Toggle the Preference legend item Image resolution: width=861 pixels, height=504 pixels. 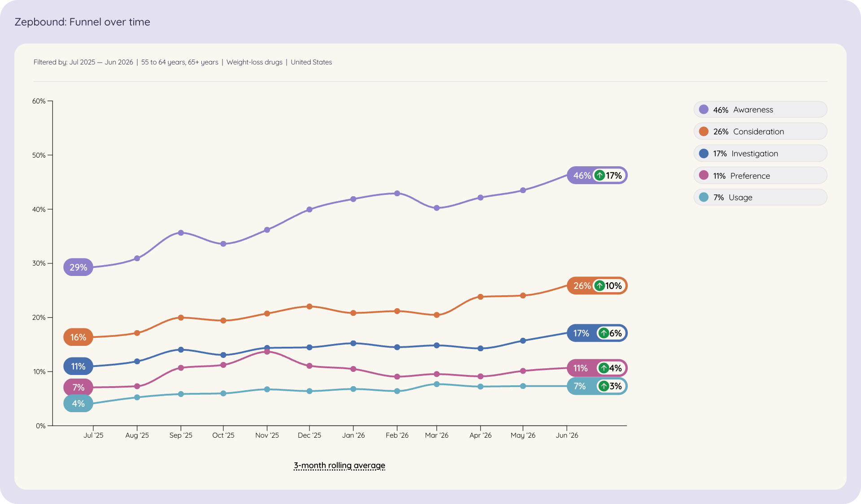point(760,176)
